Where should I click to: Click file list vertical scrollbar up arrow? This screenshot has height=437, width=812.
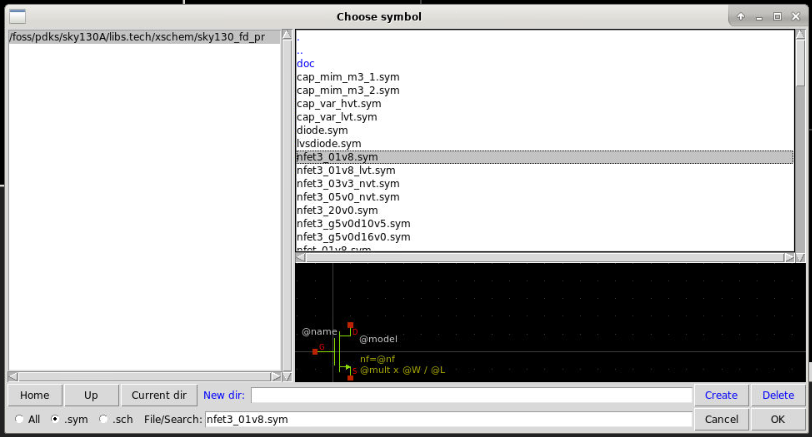click(x=801, y=35)
